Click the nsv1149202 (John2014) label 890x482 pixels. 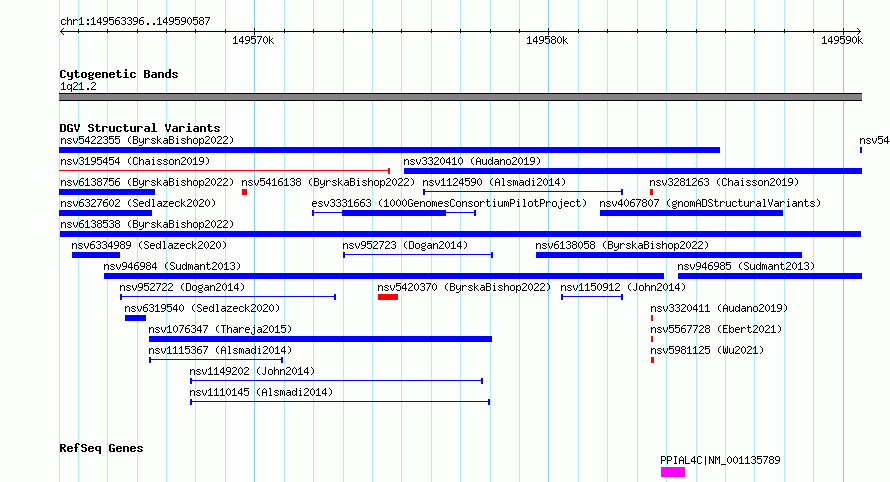pos(252,371)
